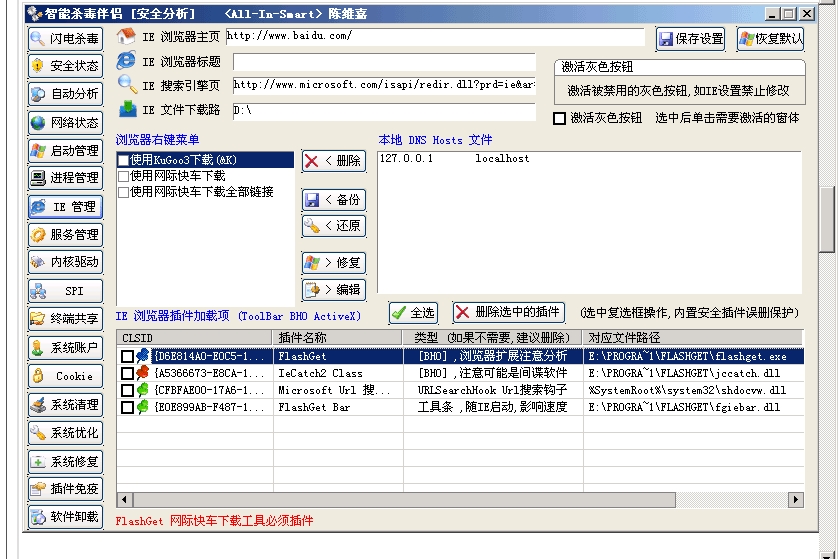Click the flashget.exe path cell
This screenshot has height=559, width=838.
click(x=693, y=356)
